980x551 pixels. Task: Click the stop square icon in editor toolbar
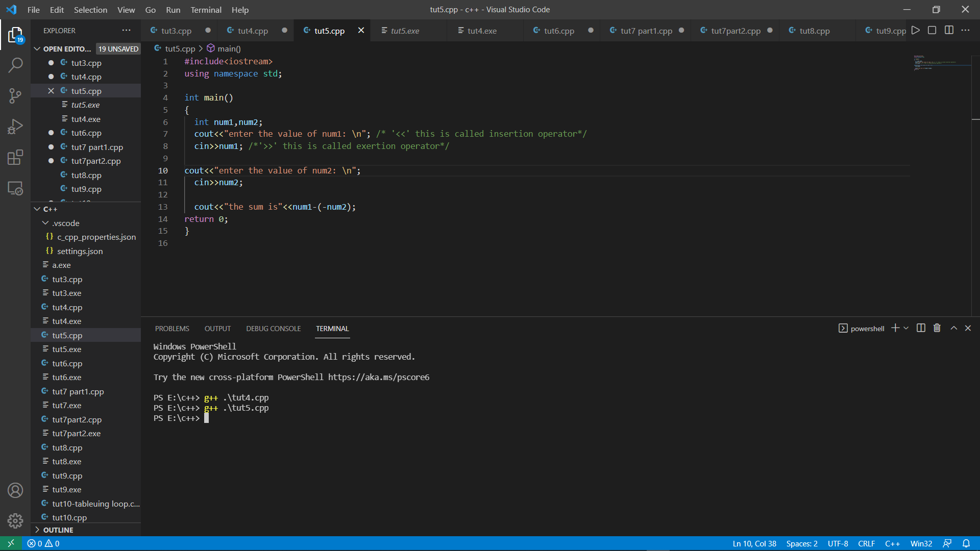pyautogui.click(x=932, y=31)
